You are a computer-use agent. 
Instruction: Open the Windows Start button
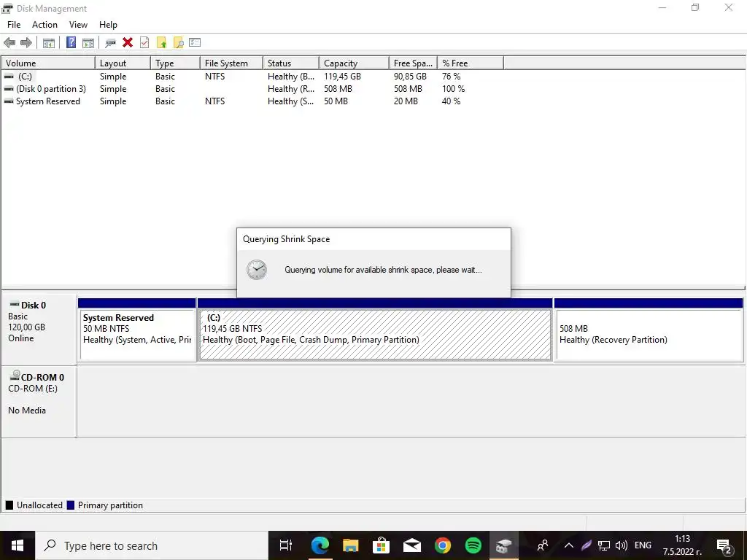click(x=18, y=545)
